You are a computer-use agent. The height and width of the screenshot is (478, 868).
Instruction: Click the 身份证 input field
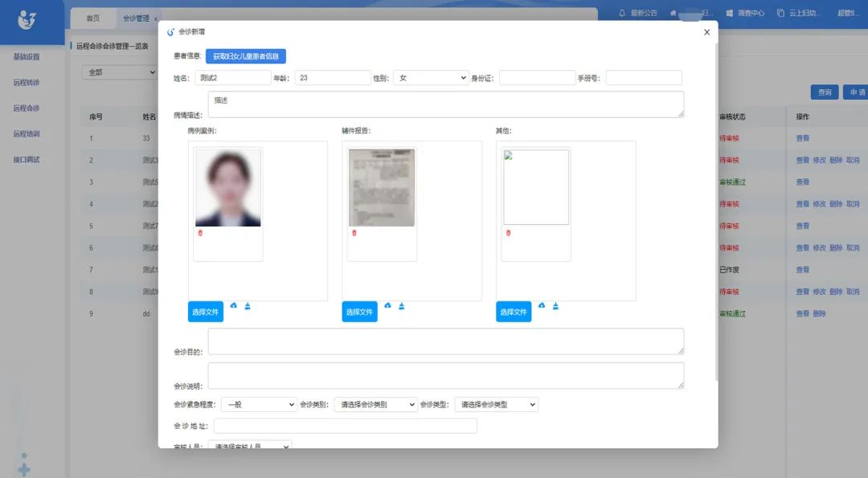(537, 78)
